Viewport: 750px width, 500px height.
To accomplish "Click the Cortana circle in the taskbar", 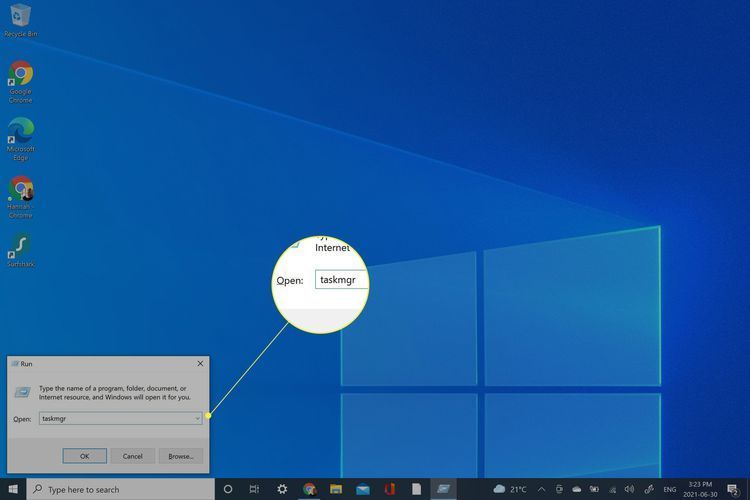I will [x=227, y=489].
